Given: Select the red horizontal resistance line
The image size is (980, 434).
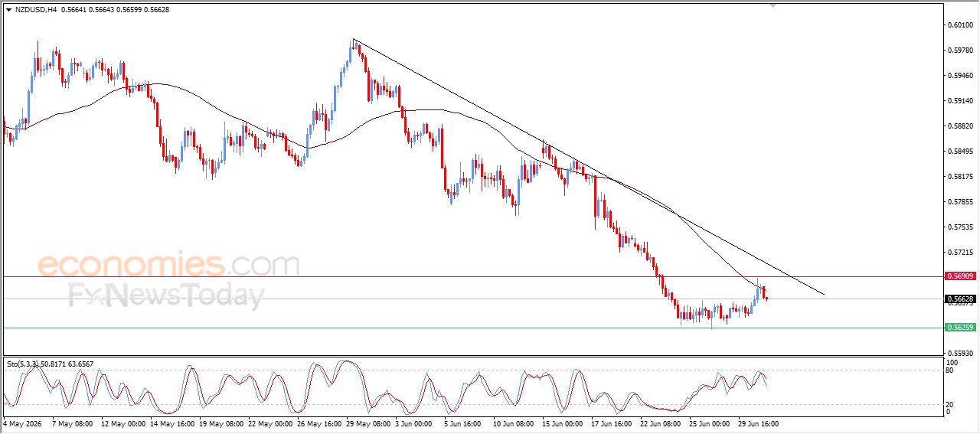Looking at the screenshot, I should coord(472,276).
